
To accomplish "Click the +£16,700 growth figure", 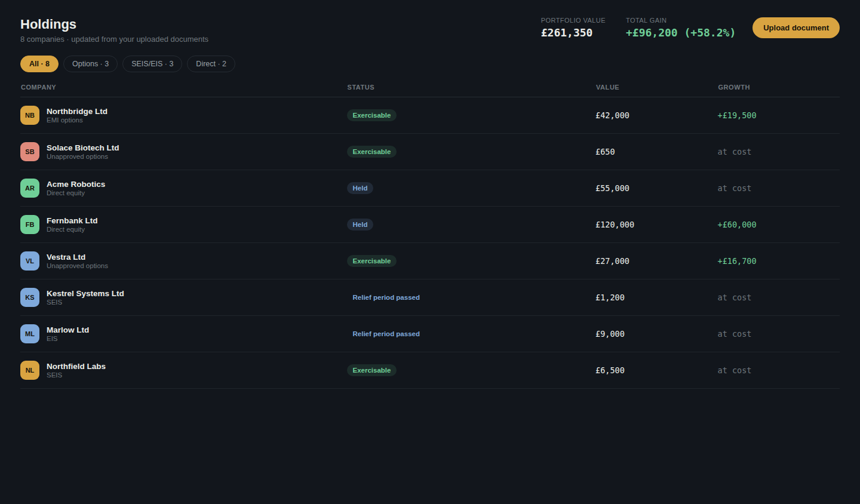I will (737, 261).
